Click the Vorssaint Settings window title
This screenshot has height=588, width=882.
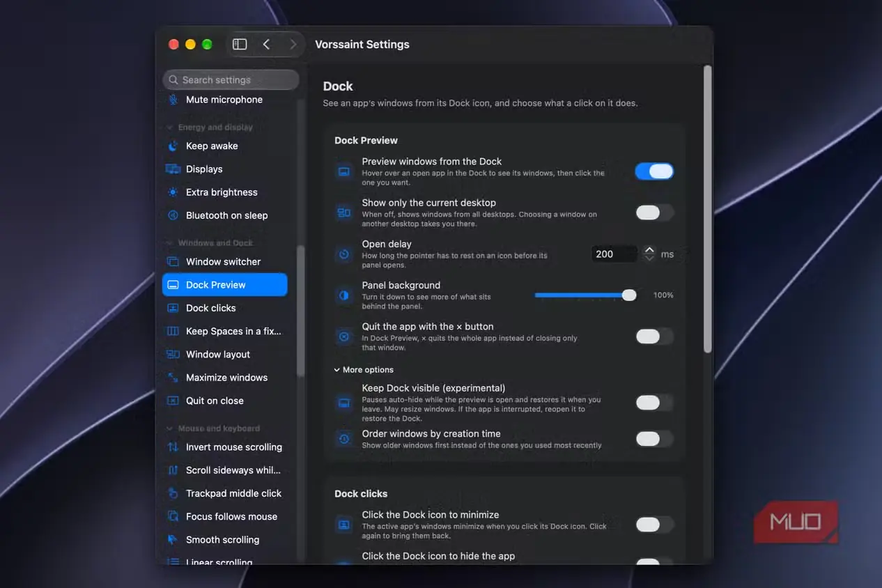(362, 45)
